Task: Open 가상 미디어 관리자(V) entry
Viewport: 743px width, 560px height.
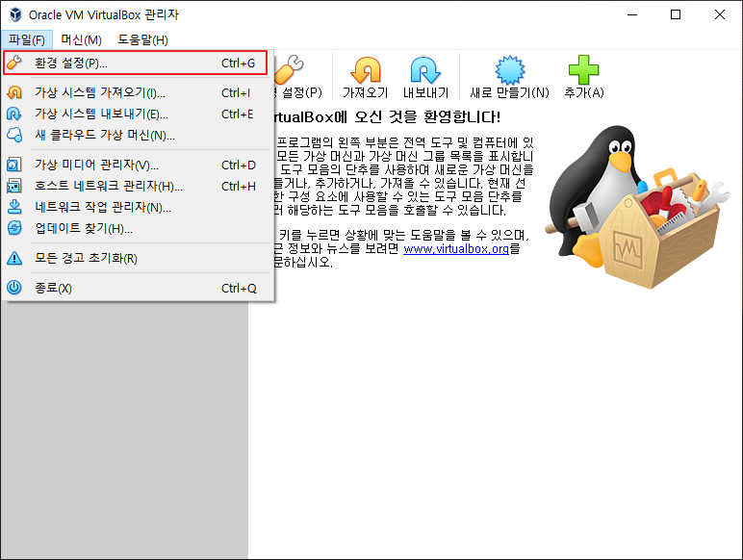Action: click(x=138, y=165)
